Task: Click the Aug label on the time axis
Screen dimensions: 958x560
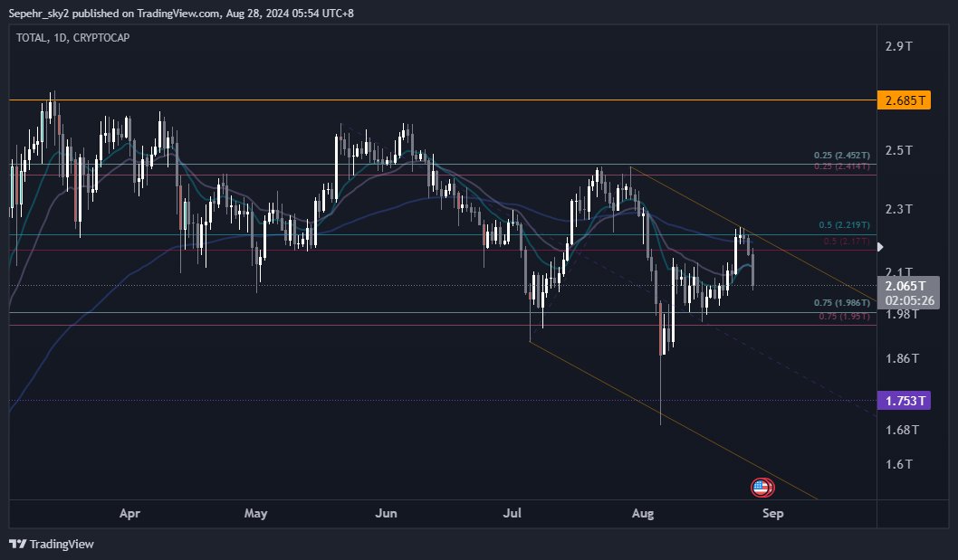Action: click(642, 513)
